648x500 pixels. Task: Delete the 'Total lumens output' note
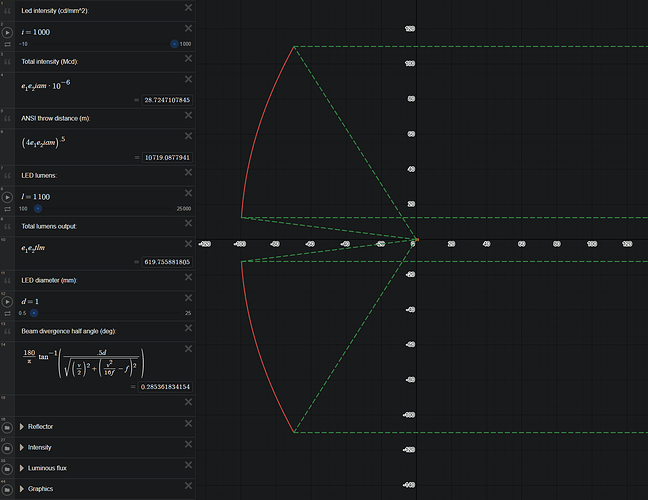(x=188, y=223)
